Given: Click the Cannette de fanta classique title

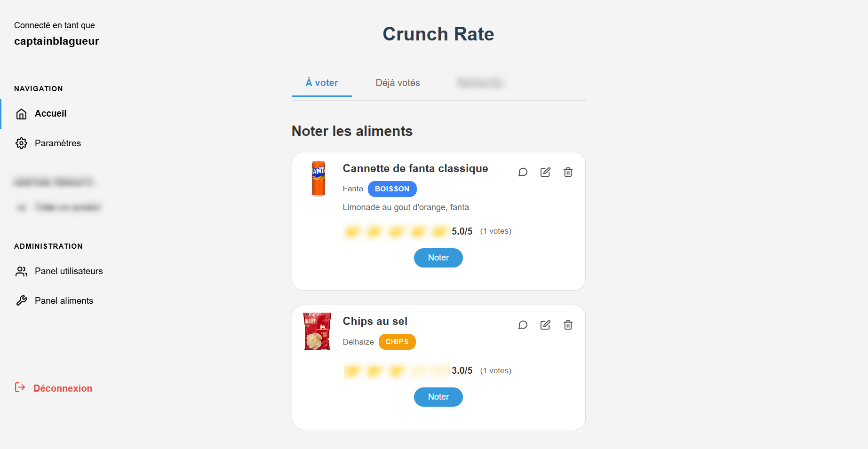Looking at the screenshot, I should [415, 168].
